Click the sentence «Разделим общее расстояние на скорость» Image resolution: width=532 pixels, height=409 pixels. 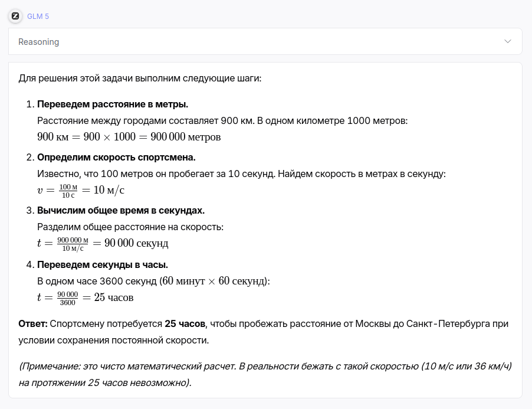point(130,227)
